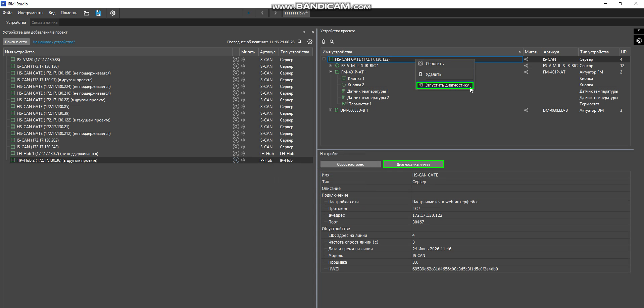Expand the DM-060LED-B 1 node
Viewport: 644px width, 308px height.
coord(331,110)
